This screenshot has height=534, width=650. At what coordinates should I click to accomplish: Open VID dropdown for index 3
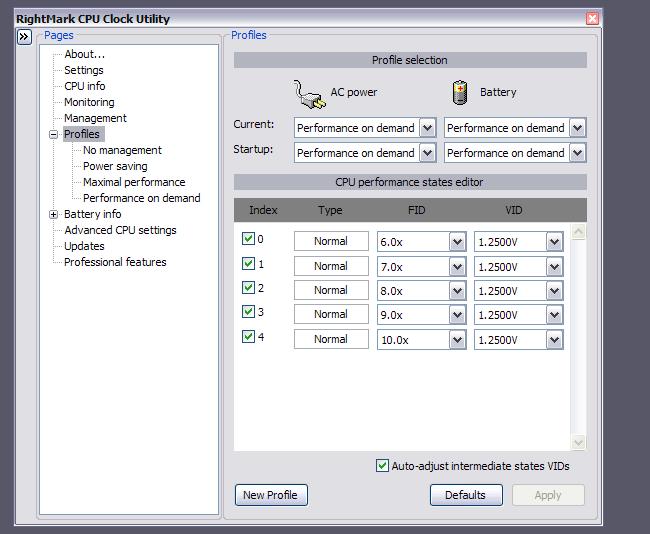click(x=555, y=315)
